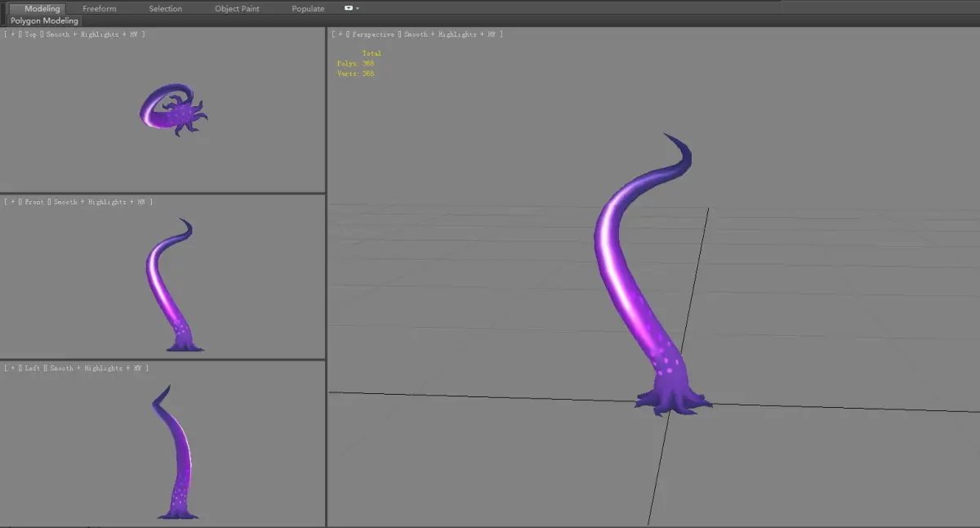The image size is (980, 528).
Task: Expand the Polygon Modeling panel
Action: tap(45, 20)
